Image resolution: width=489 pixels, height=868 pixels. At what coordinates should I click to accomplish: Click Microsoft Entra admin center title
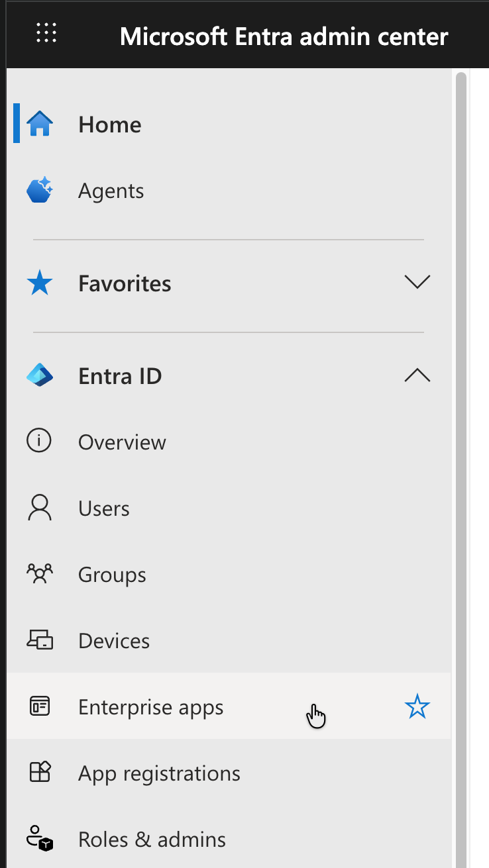284,36
